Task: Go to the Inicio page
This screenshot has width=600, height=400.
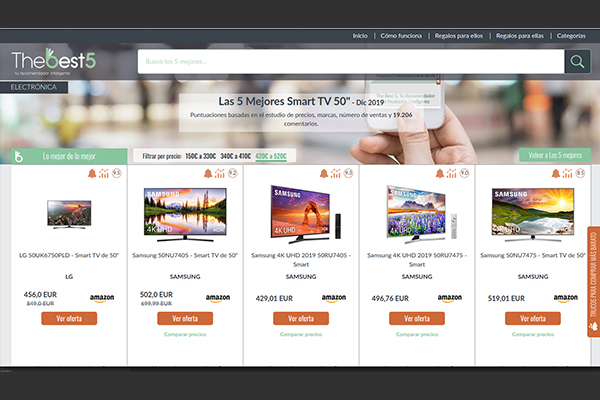Action: [361, 36]
